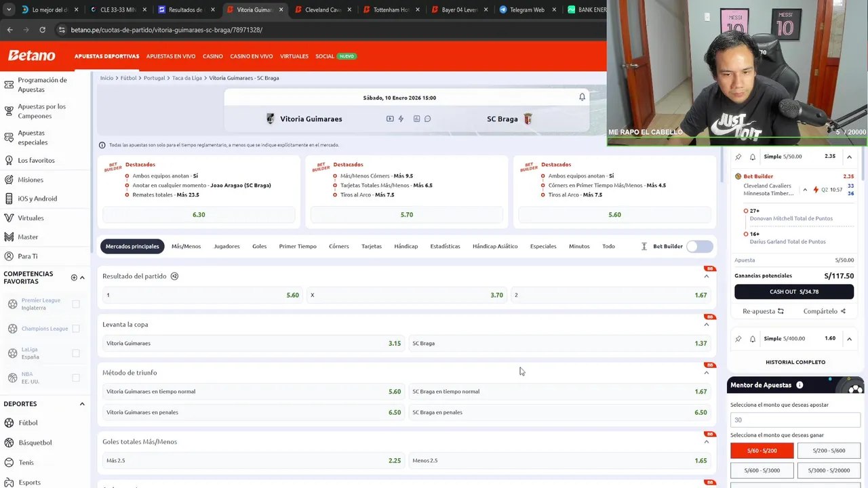Click the bet amount input showing 30
The image size is (868, 488).
click(795, 420)
